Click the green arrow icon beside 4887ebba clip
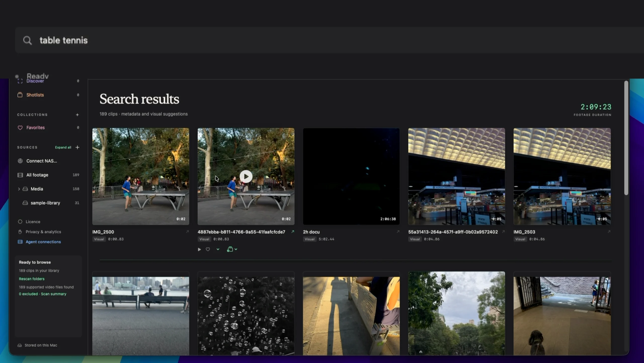This screenshot has height=363, width=644. tap(293, 232)
